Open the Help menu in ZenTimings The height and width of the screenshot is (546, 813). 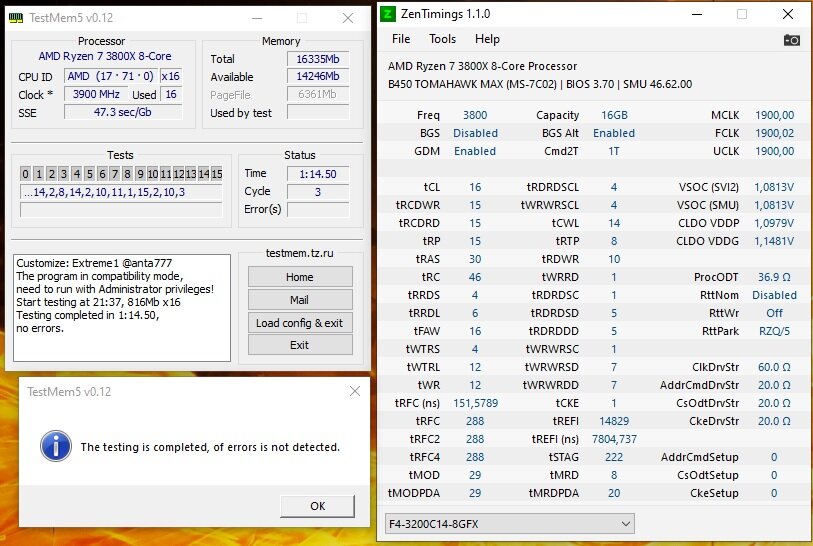click(487, 39)
